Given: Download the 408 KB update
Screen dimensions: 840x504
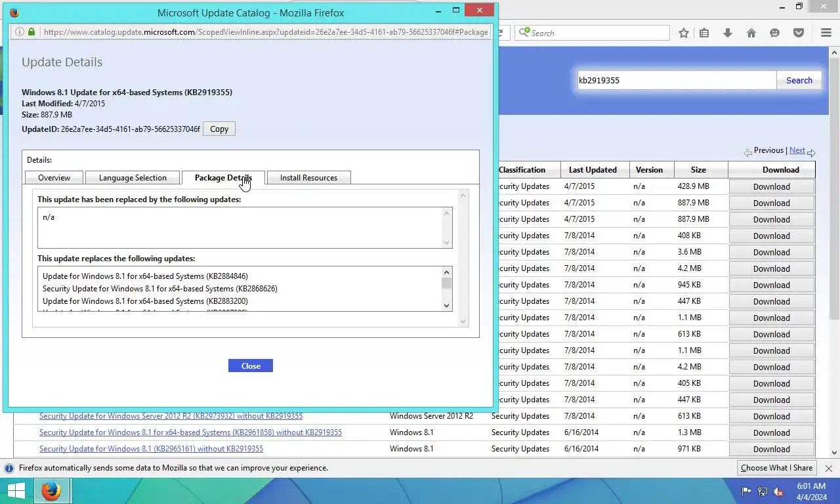Looking at the screenshot, I should pyautogui.click(x=772, y=236).
